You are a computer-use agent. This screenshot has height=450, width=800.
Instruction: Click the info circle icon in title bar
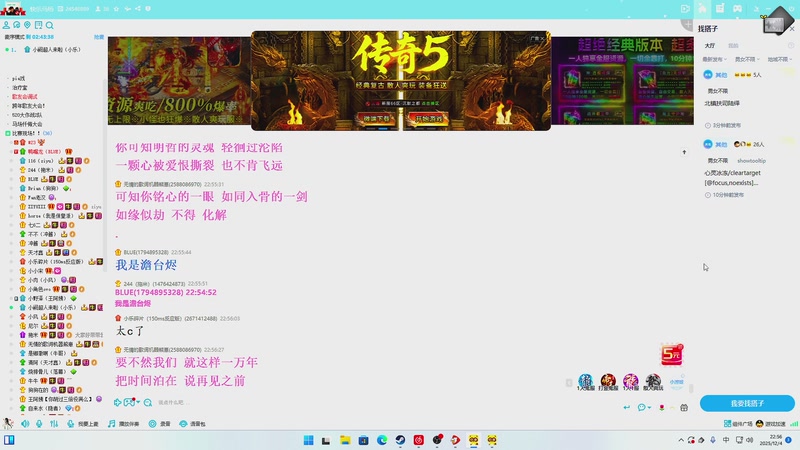click(x=148, y=9)
